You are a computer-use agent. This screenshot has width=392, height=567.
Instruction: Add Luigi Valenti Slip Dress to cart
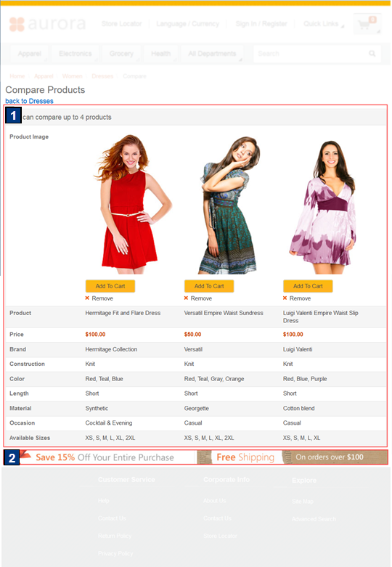tap(308, 286)
